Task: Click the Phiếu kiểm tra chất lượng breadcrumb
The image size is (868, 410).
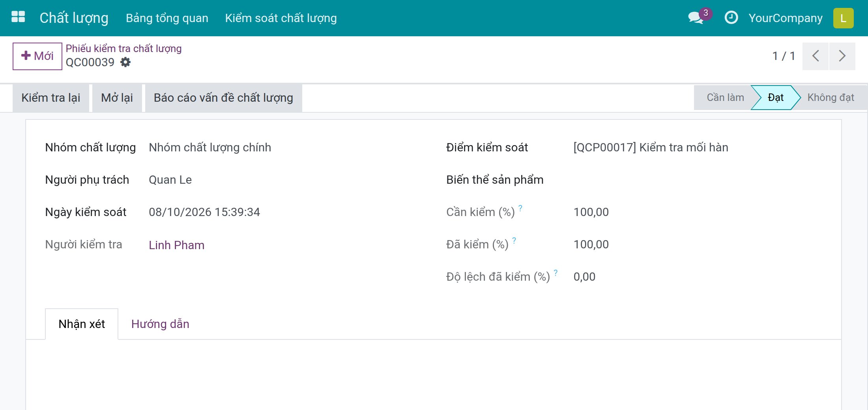Action: tap(123, 48)
